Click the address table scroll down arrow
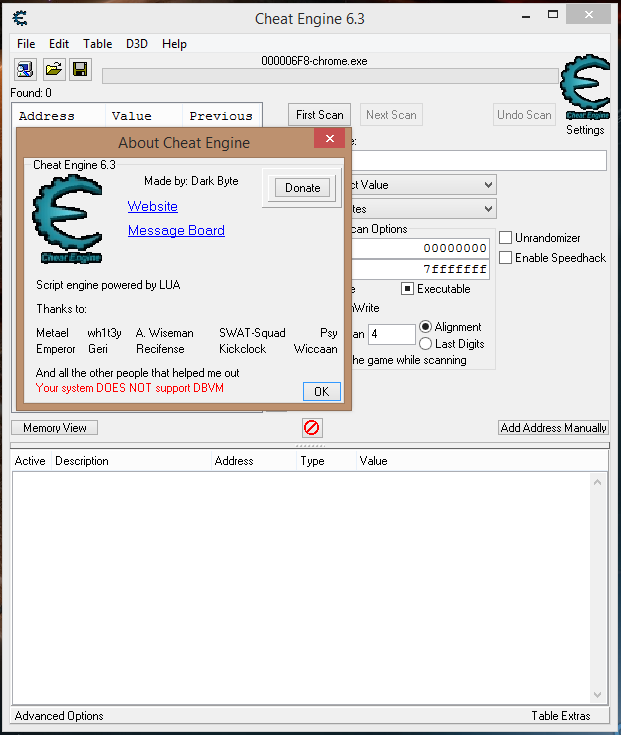The width and height of the screenshot is (621, 735). click(x=597, y=694)
